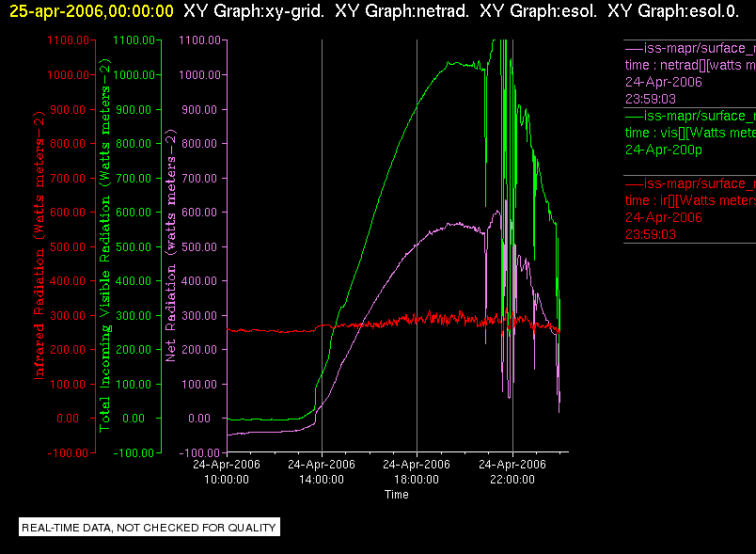Click the title text 'XY Graph:netrad.'
Viewport: 756px width, 554px height.
click(x=402, y=10)
